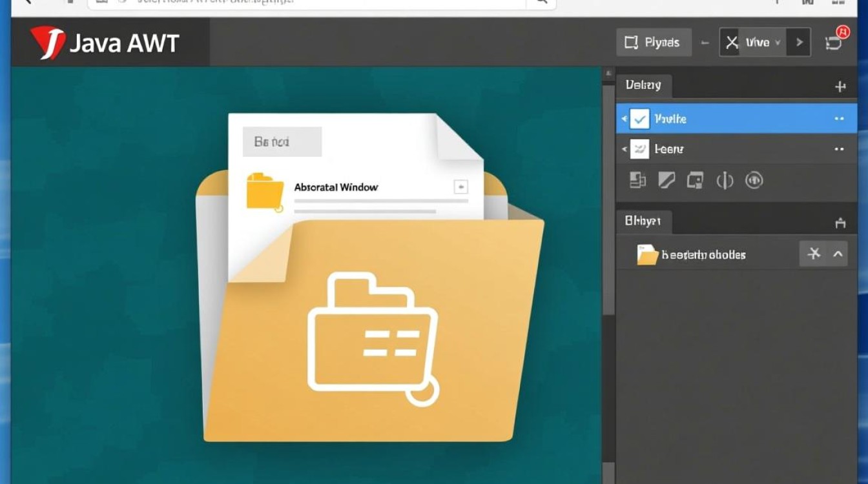This screenshot has height=484, width=868.
Task: Click the round icon at end of toolbar row
Action: pos(754,181)
